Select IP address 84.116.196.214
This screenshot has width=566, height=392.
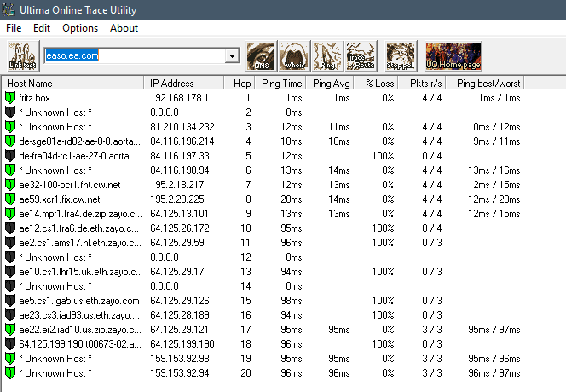(x=182, y=141)
